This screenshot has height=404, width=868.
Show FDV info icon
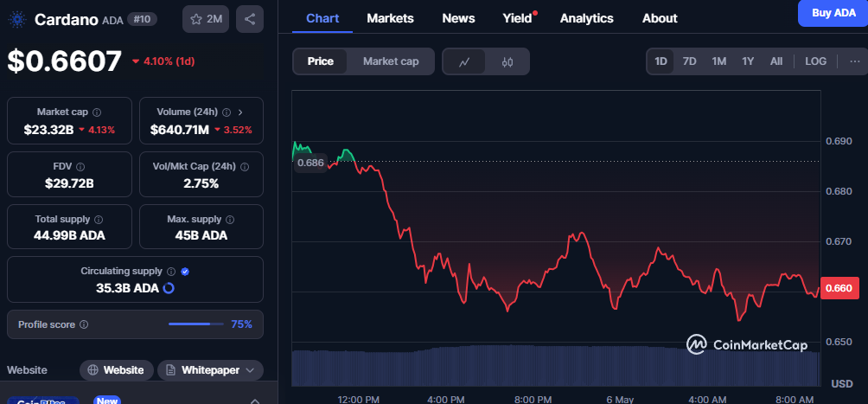80,167
